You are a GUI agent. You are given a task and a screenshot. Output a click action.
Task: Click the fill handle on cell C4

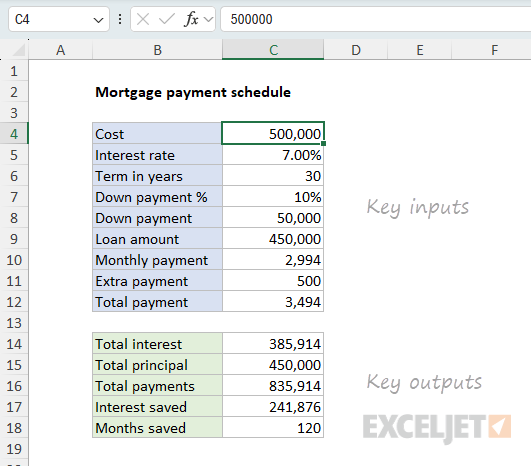[324, 144]
